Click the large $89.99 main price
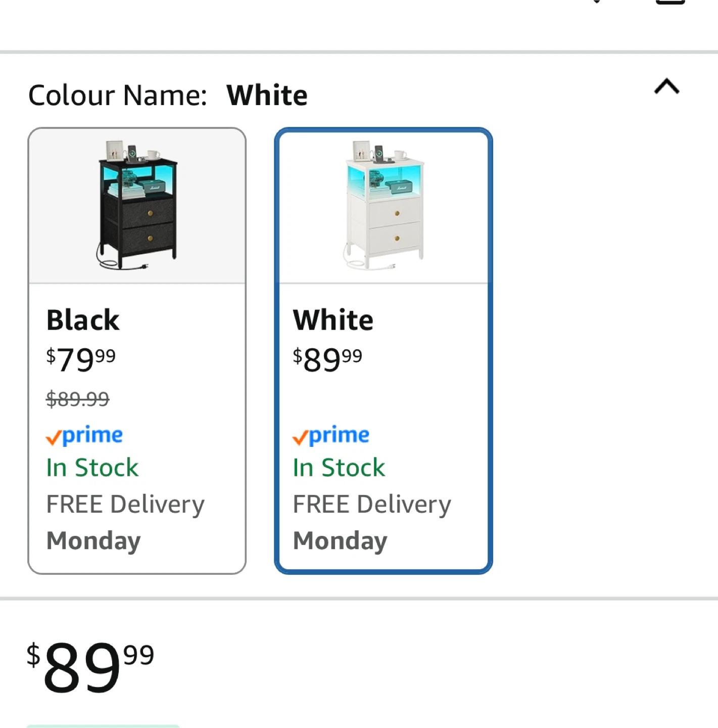The width and height of the screenshot is (718, 728). [x=91, y=666]
